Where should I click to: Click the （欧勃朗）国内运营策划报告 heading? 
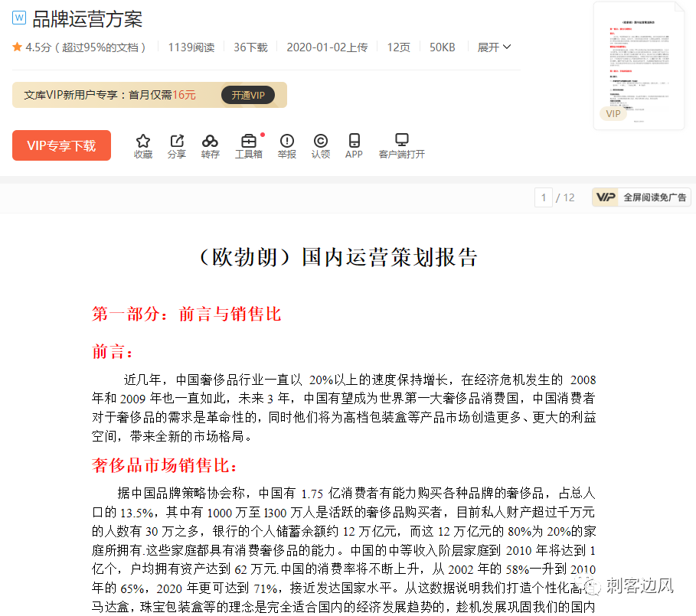pyautogui.click(x=338, y=257)
